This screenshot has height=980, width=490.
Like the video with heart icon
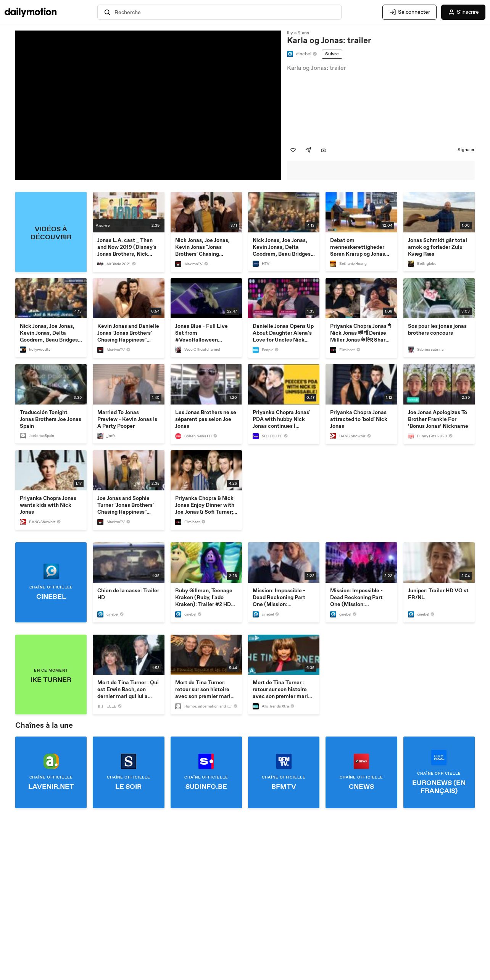(293, 150)
